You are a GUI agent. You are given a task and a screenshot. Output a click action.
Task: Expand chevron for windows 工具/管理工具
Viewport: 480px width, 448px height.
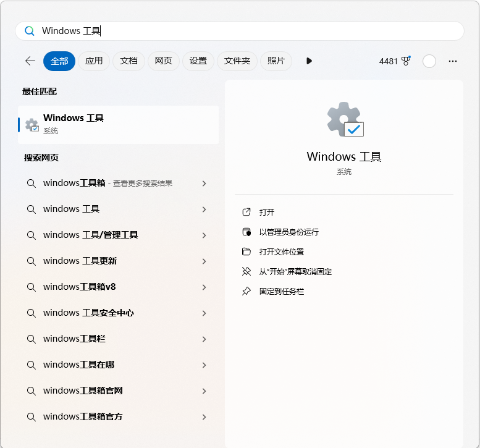click(x=204, y=235)
